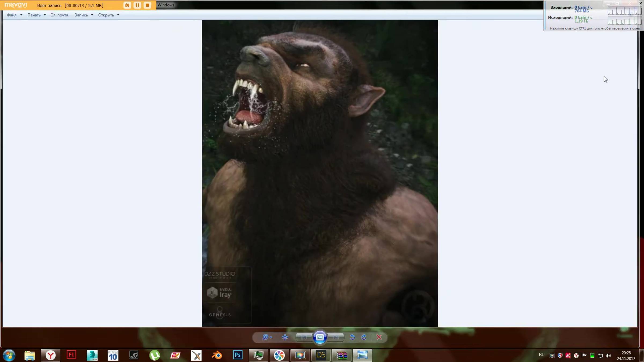
Task: Take a Movavi screenshot with camera icon
Action: [127, 5]
